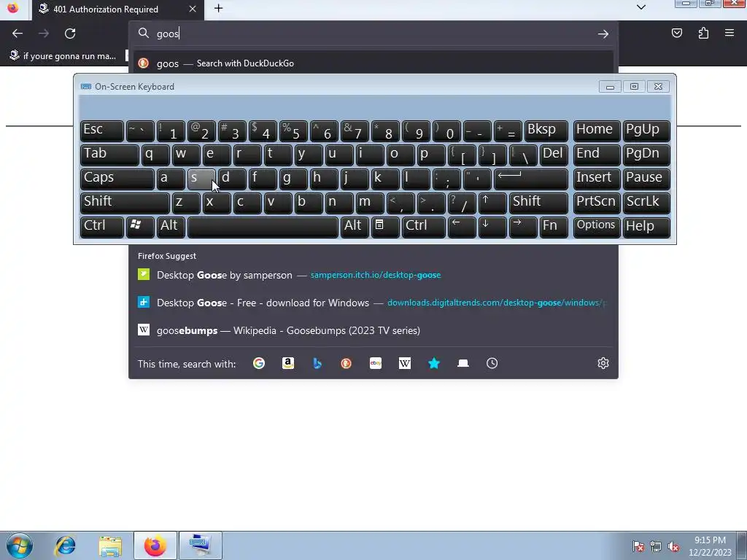Viewport: 747px width, 560px height.
Task: Close the 401 Authorization Required tab
Action: [193, 9]
